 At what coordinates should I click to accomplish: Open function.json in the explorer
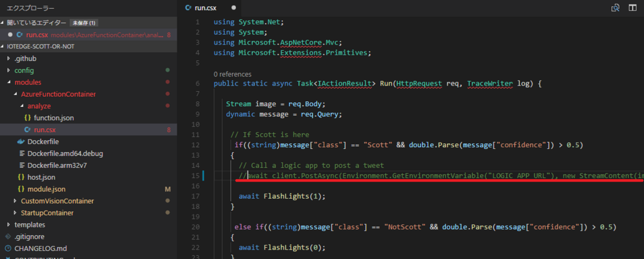click(54, 118)
